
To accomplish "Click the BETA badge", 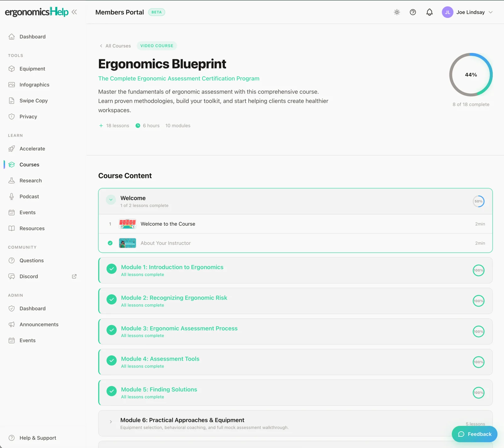I will [157, 12].
